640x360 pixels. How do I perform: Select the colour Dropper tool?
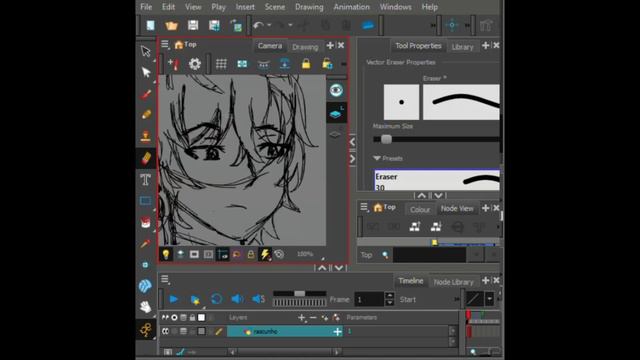(x=146, y=244)
